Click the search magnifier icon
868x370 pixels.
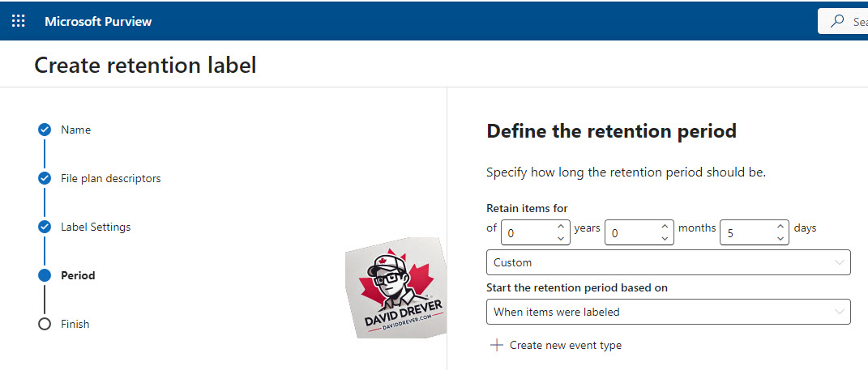pyautogui.click(x=837, y=22)
